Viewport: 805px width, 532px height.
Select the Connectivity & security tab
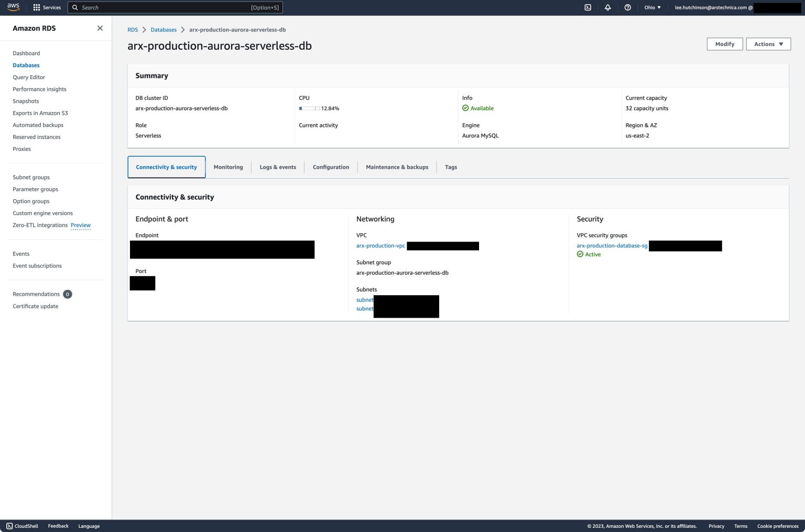point(167,167)
